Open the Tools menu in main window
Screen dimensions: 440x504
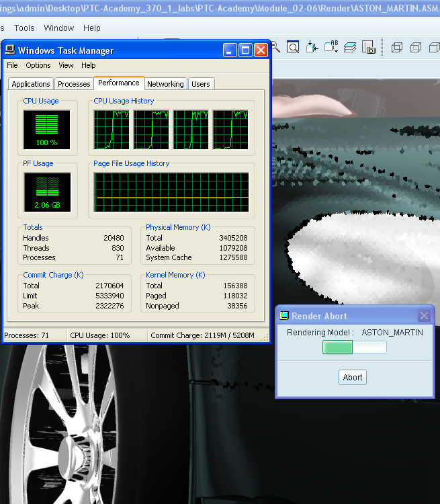24,28
